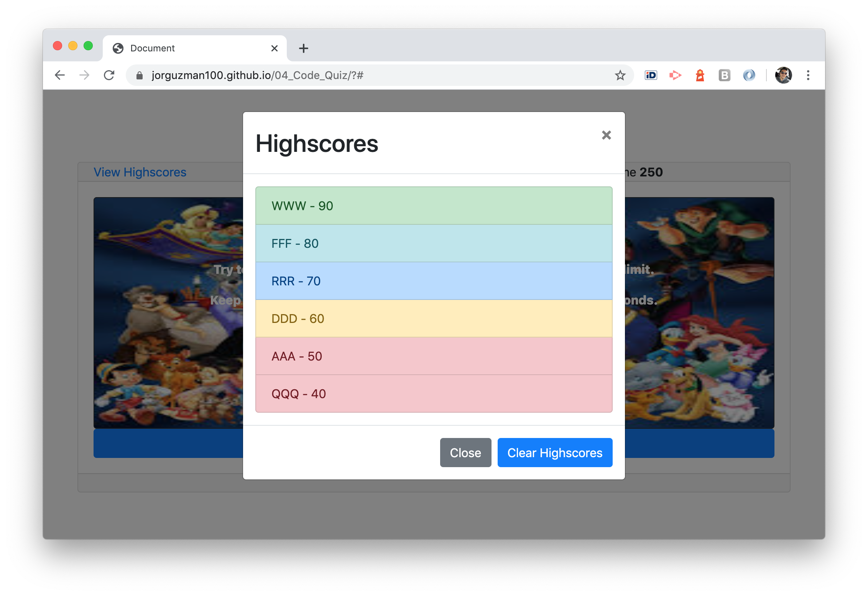Click the browser back arrow
The image size is (868, 596).
point(60,75)
